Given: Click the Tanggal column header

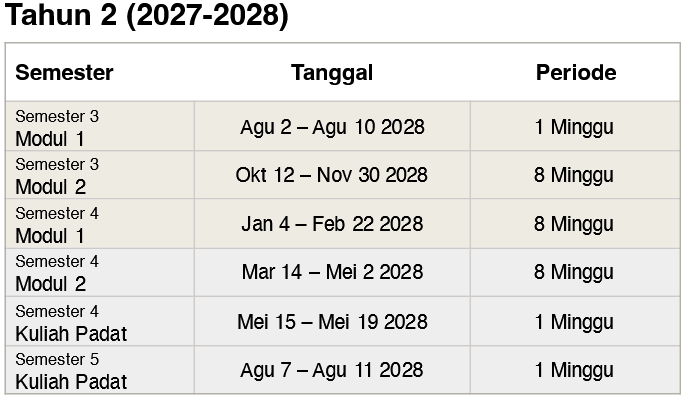Looking at the screenshot, I should click(332, 72).
